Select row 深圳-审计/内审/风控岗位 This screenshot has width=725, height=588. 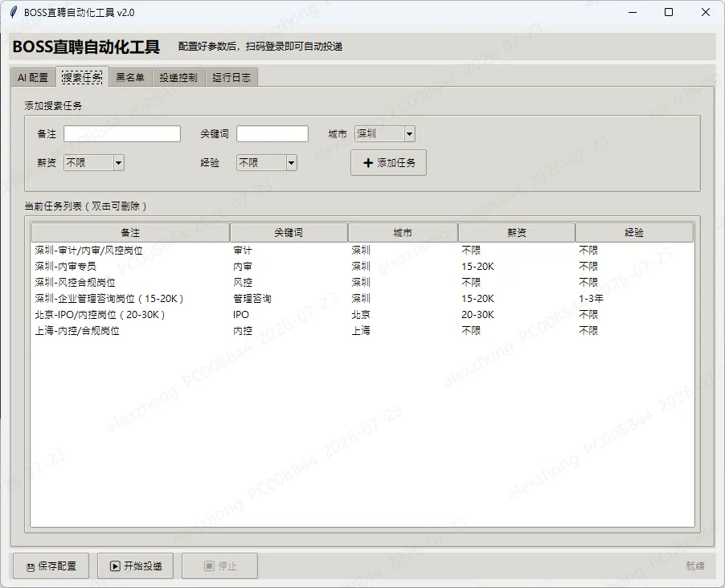tap(362, 250)
